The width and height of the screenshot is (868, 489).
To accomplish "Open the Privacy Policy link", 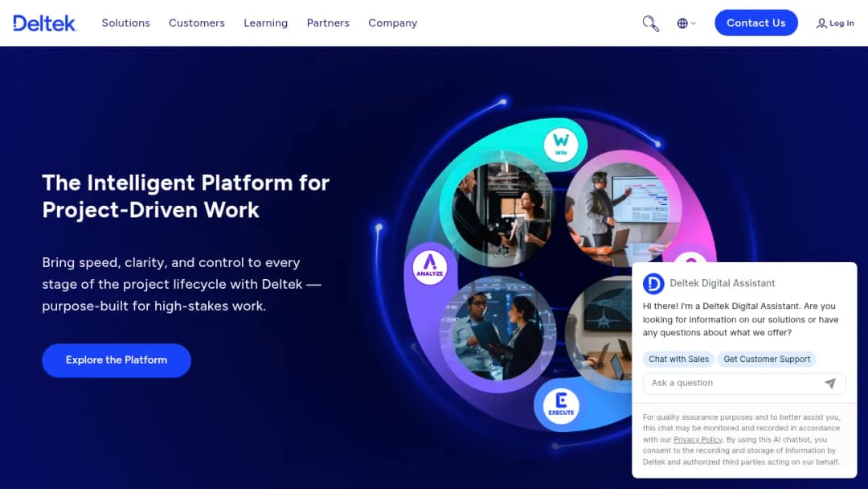I will pyautogui.click(x=698, y=440).
